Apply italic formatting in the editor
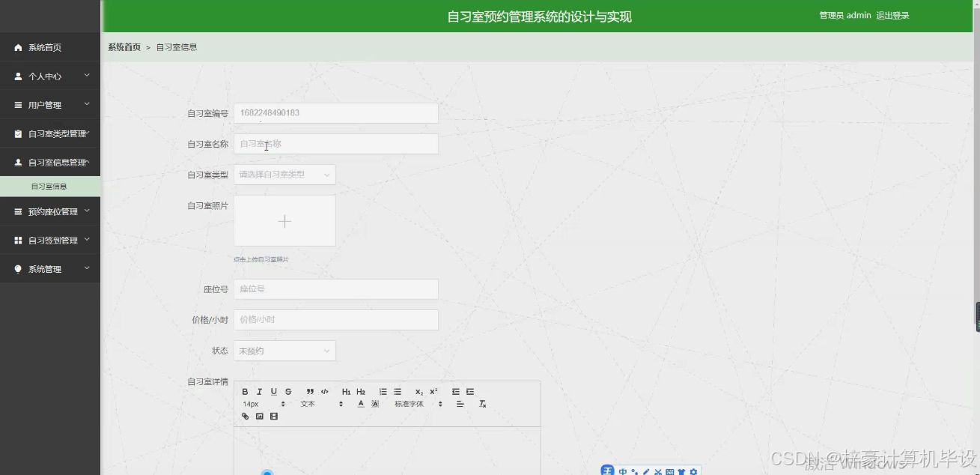The width and height of the screenshot is (980, 475). pyautogui.click(x=259, y=391)
